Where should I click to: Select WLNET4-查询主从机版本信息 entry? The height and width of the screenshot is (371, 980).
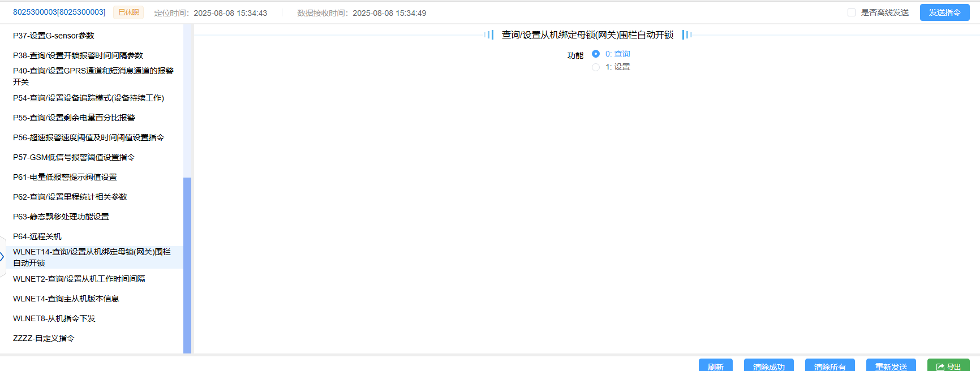click(66, 299)
